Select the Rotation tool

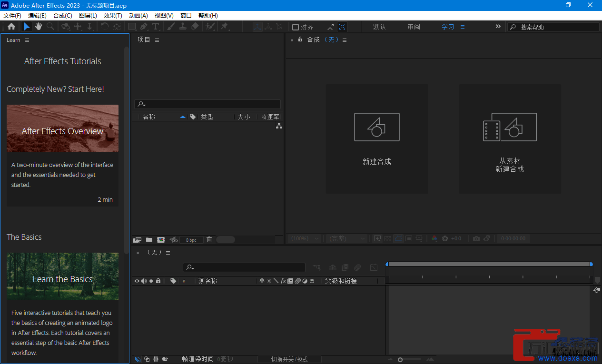pos(104,27)
